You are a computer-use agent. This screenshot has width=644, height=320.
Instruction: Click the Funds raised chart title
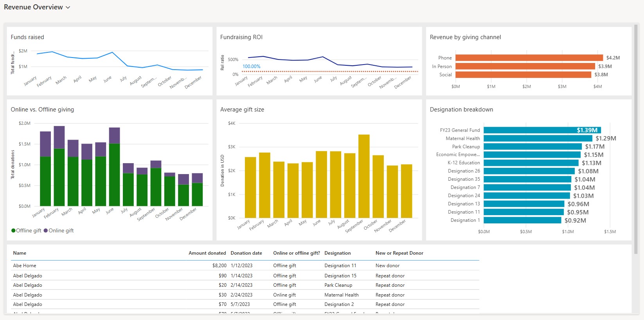27,37
